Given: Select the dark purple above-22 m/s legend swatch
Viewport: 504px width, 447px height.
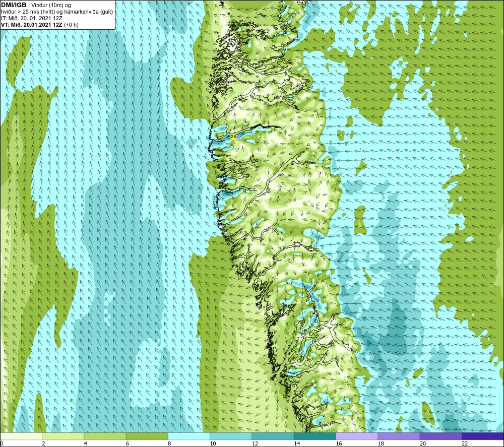Looking at the screenshot, I should pos(483,436).
